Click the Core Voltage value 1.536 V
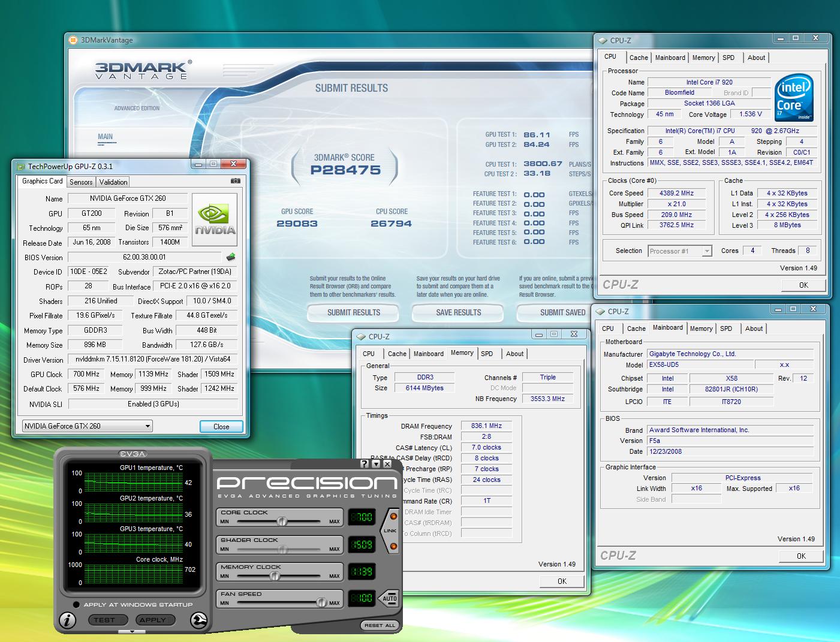This screenshot has height=642, width=840. pyautogui.click(x=751, y=114)
